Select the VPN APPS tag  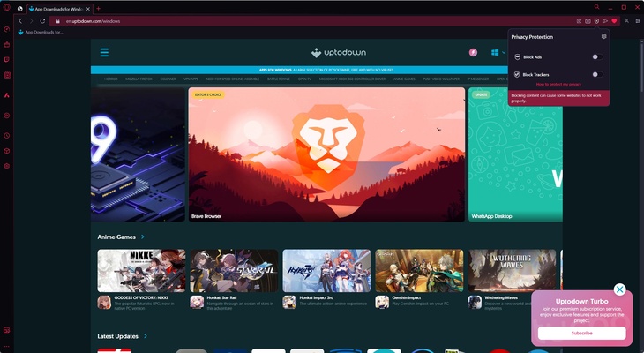pos(191,79)
